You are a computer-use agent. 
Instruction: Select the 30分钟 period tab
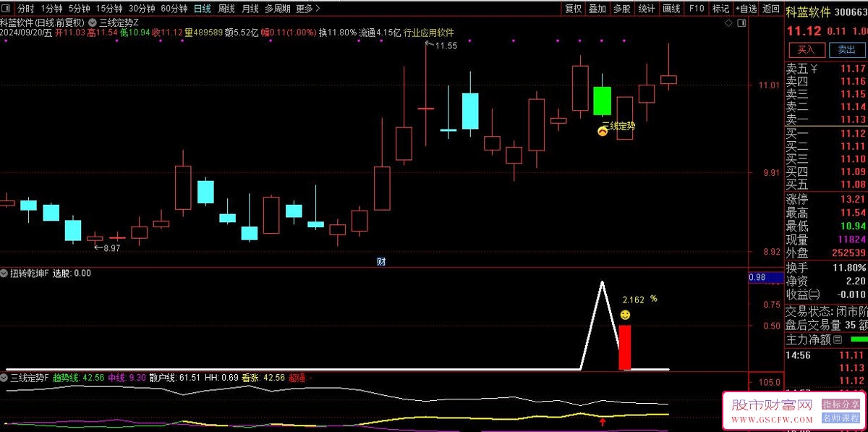(x=142, y=9)
